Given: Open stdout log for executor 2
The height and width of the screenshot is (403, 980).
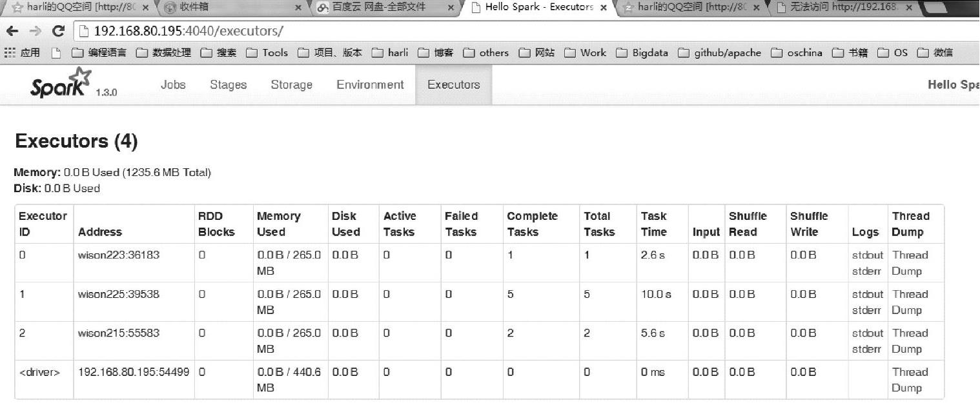Looking at the screenshot, I should [x=867, y=333].
